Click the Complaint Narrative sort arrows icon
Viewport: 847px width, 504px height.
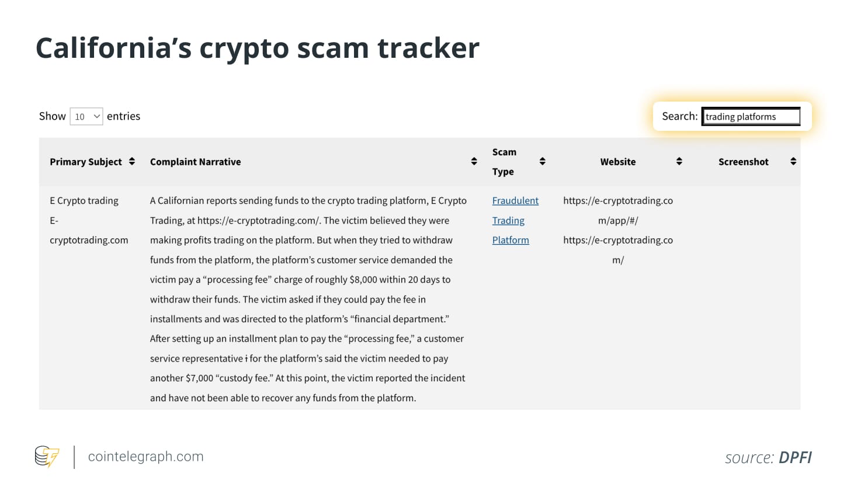[474, 162]
